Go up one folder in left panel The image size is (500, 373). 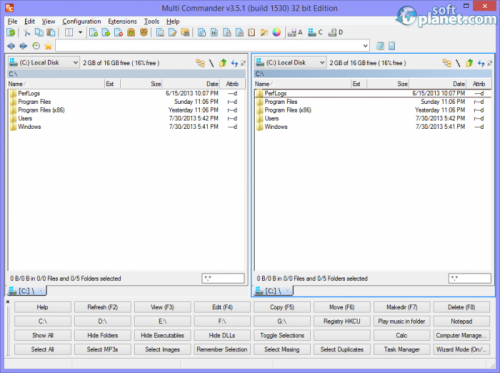223,63
